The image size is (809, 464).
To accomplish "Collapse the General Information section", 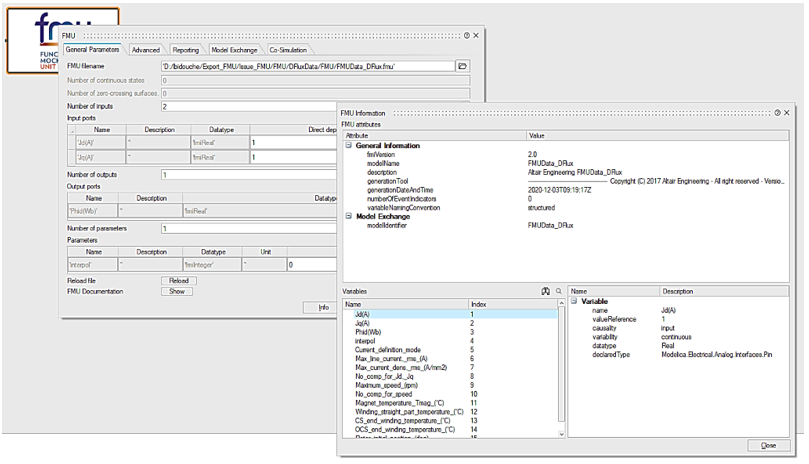I will coord(349,145).
